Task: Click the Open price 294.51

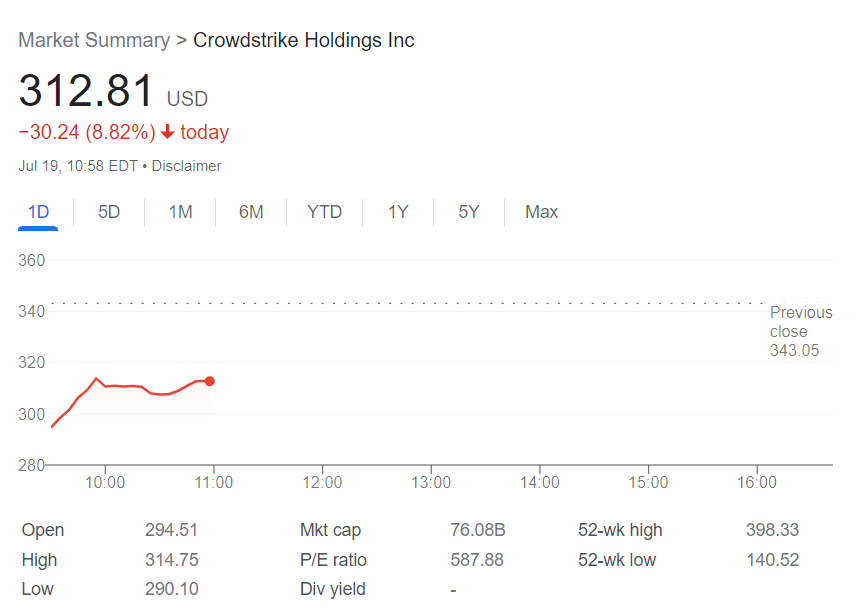Action: pyautogui.click(x=171, y=530)
